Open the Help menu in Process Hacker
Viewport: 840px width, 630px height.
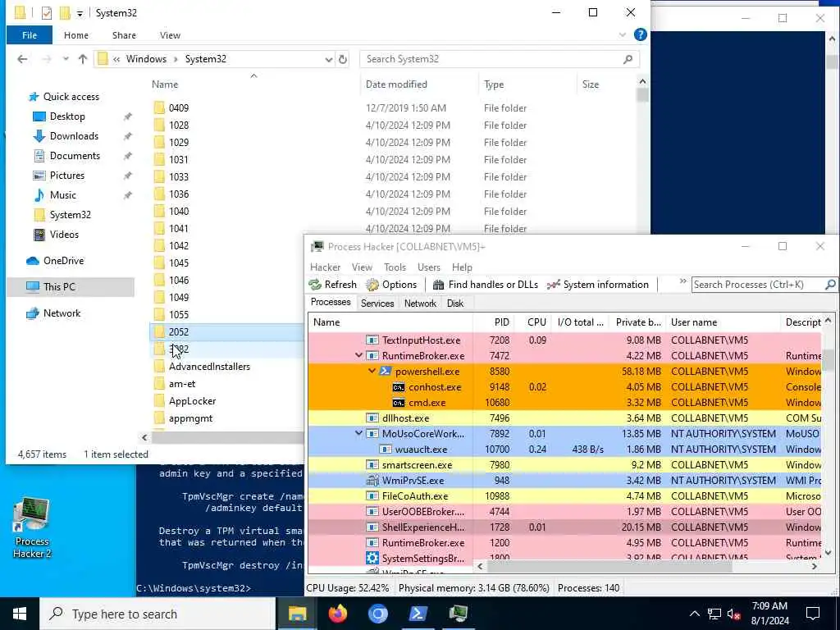pos(462,267)
